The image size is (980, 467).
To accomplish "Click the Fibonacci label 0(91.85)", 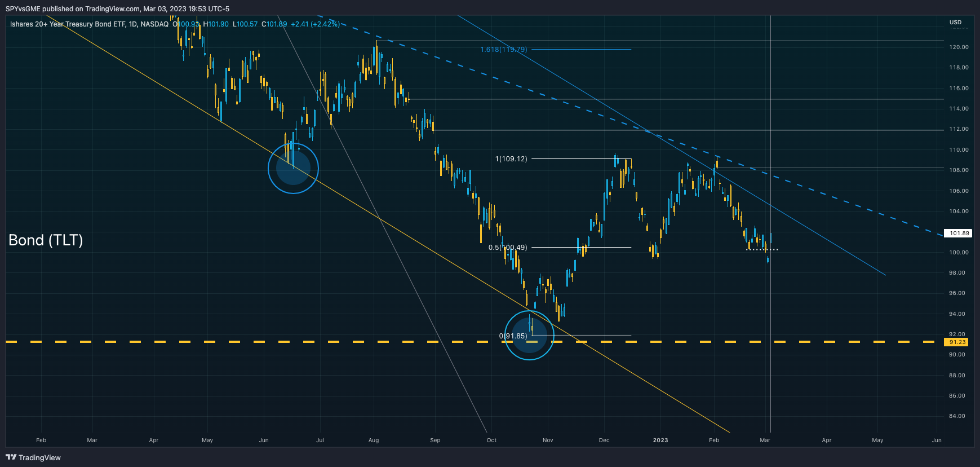I will (513, 336).
